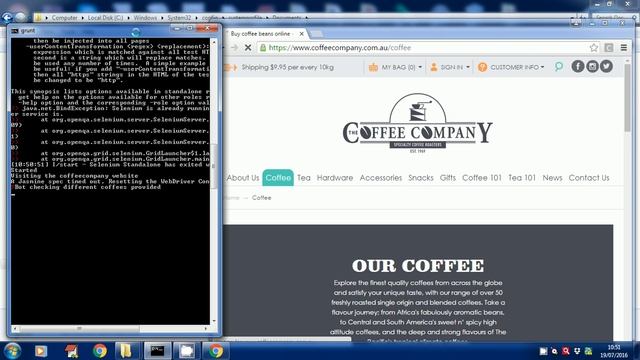This screenshot has height=360, width=640.
Task: Open the file folder taskbar icon
Action: (x=126, y=351)
